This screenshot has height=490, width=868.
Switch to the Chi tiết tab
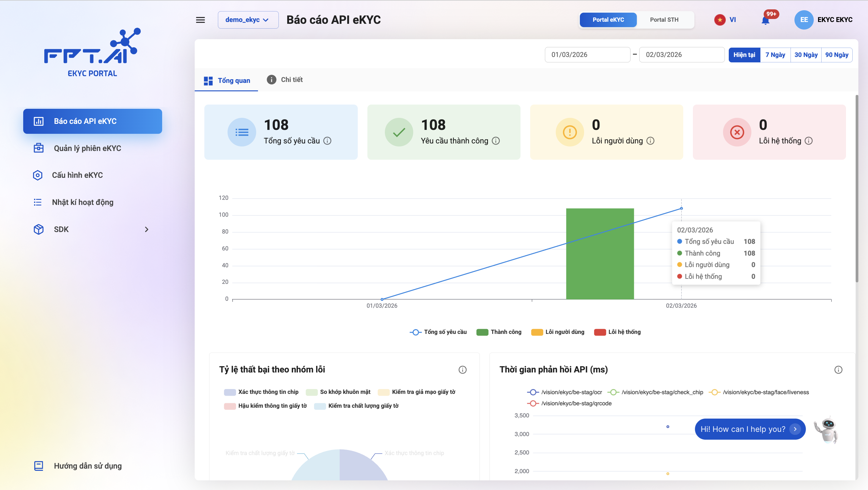coord(285,80)
